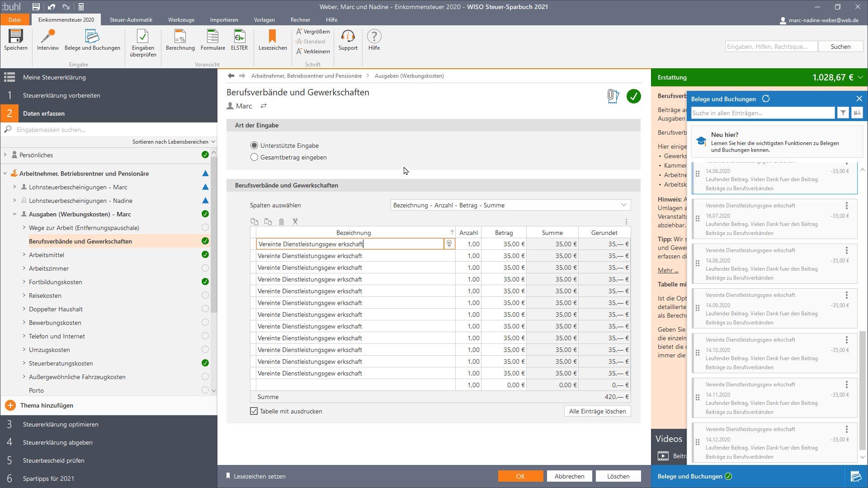This screenshot has height=488, width=868.
Task: Expand Lohnsteuerbescheinigungen - Nadine
Action: (14, 201)
